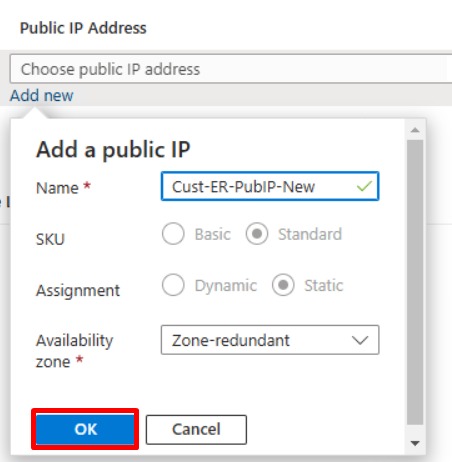Select the Static assignment radio button

click(x=283, y=285)
